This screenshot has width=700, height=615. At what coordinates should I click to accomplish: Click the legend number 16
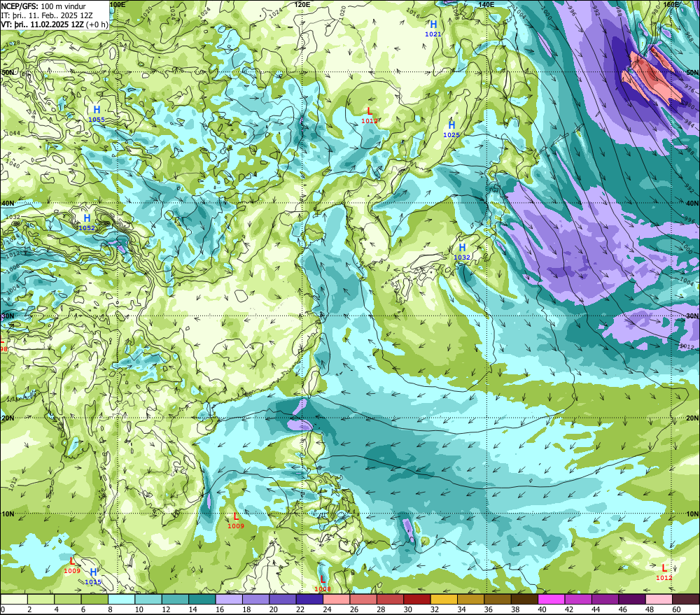point(220,609)
